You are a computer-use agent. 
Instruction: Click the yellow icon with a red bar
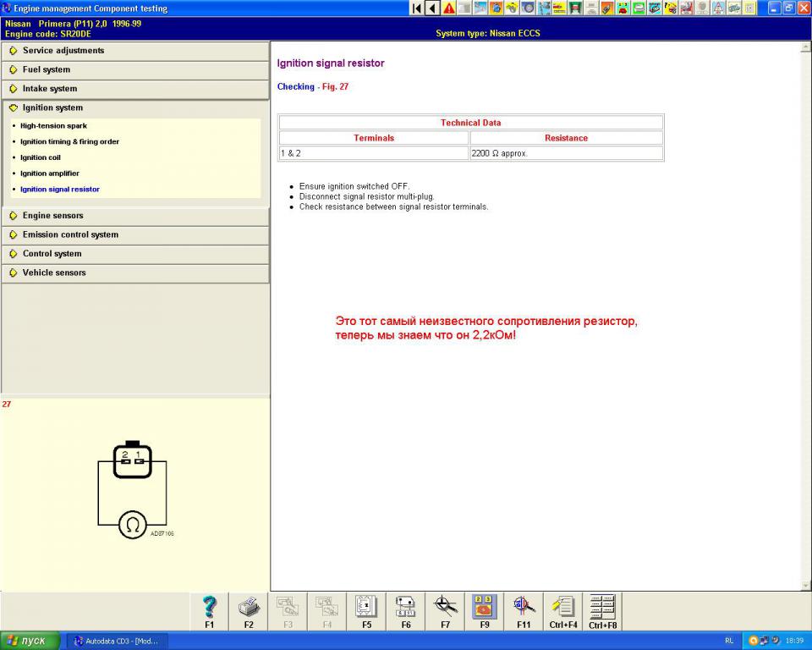559,8
